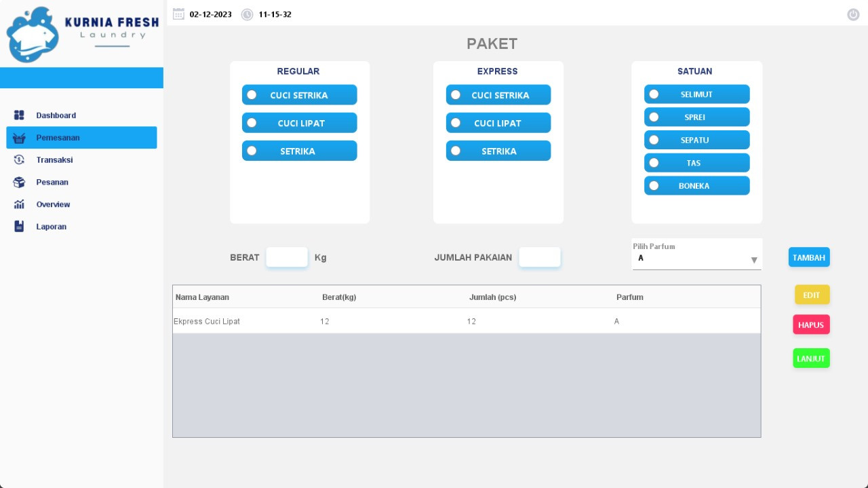Click the Laporan report icon
868x488 pixels.
click(19, 227)
